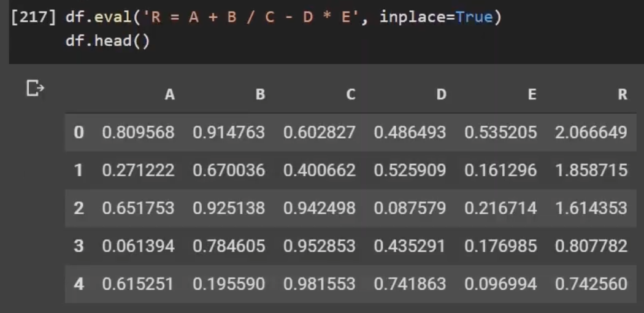Click cell value 0.952853

click(320, 246)
